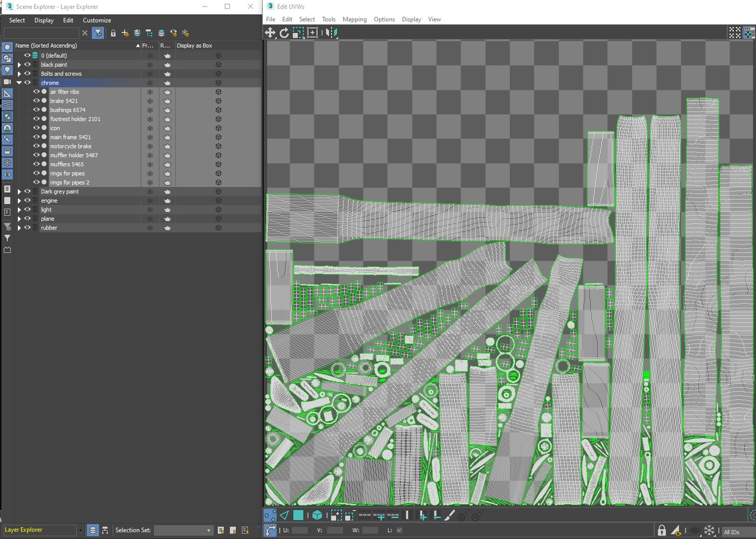Select the muffler holder 5487 object

[x=74, y=155]
